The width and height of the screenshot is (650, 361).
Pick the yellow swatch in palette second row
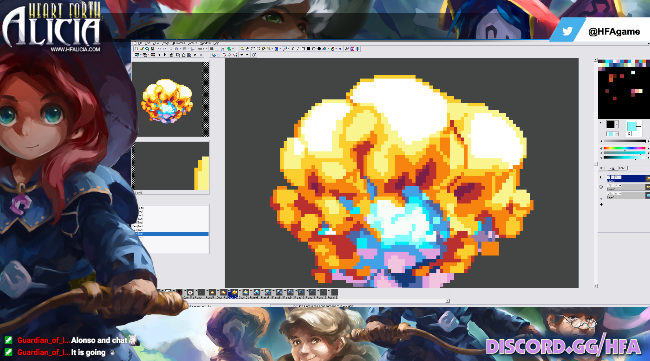pyautogui.click(x=604, y=65)
